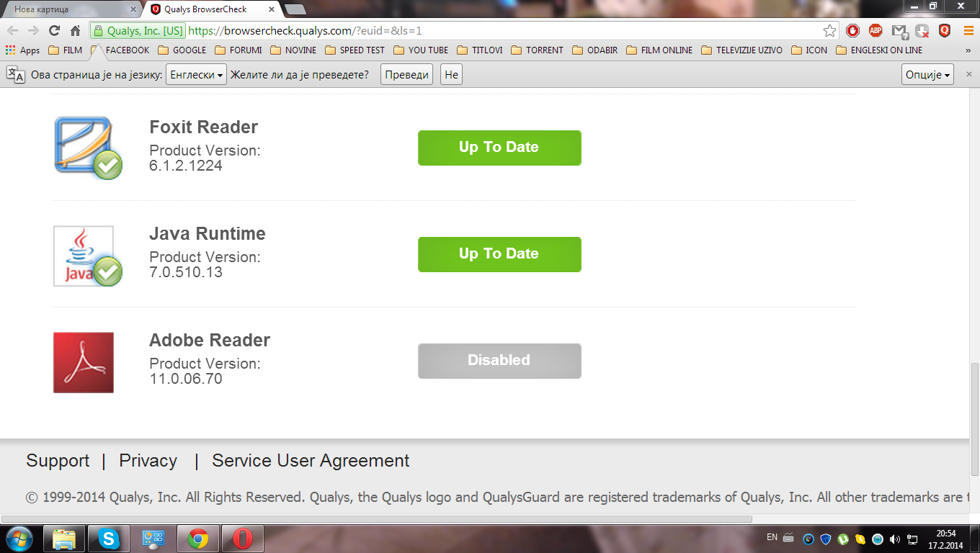Open the Windows Start menu
Viewport: 980px width, 553px height.
pos(19,539)
